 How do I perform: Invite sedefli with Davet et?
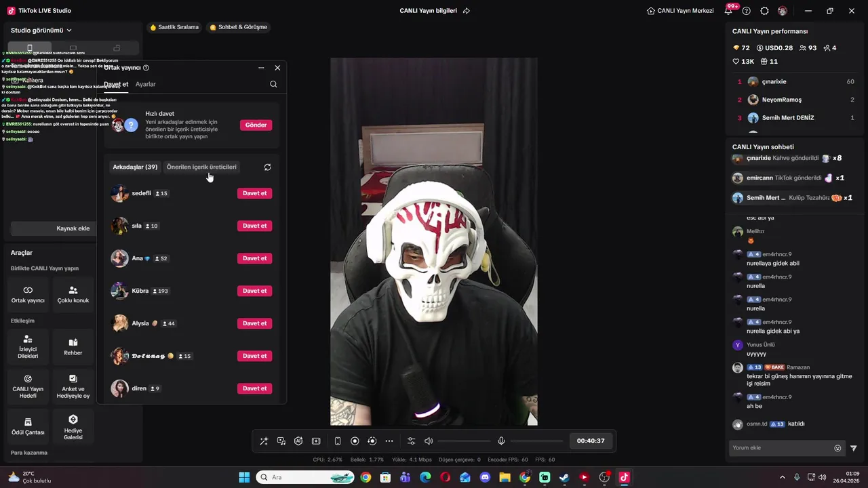click(255, 194)
